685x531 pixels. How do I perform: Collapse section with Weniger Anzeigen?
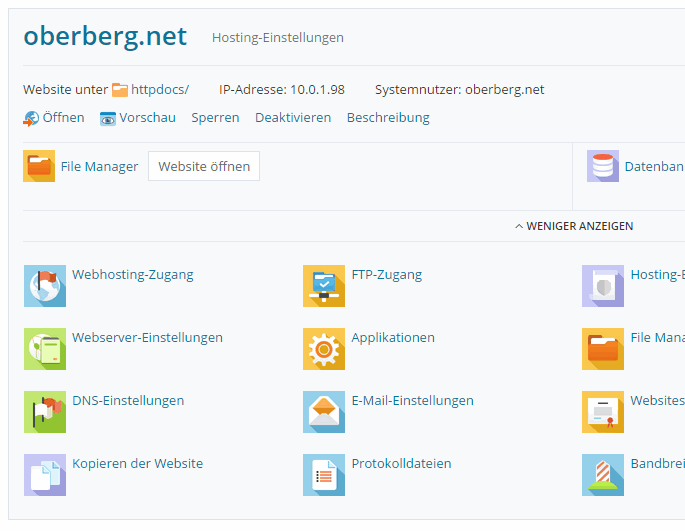(x=574, y=226)
